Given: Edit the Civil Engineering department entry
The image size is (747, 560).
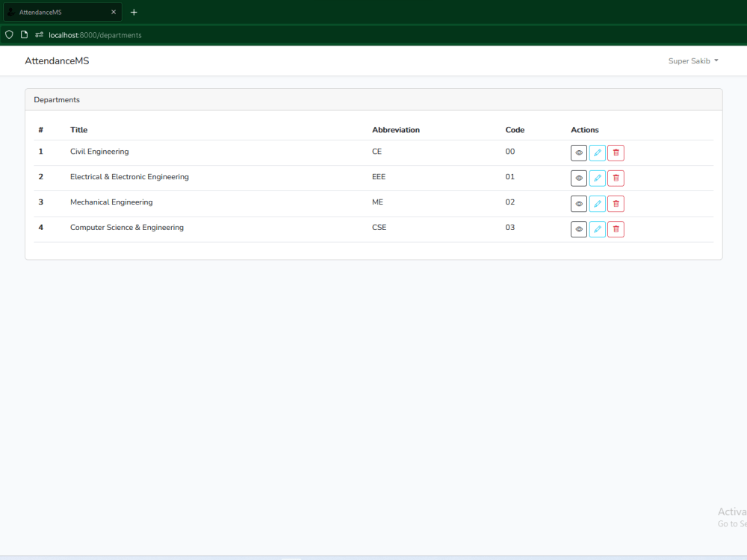Looking at the screenshot, I should point(597,152).
